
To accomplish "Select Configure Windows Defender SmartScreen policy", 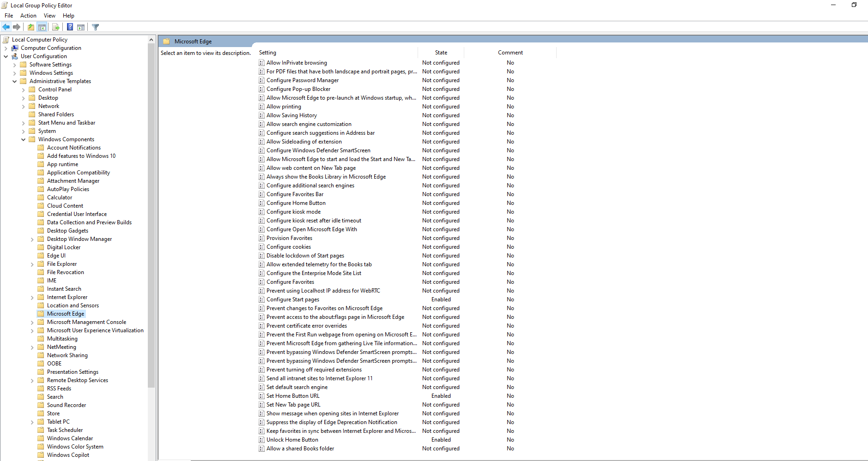I will coord(318,150).
